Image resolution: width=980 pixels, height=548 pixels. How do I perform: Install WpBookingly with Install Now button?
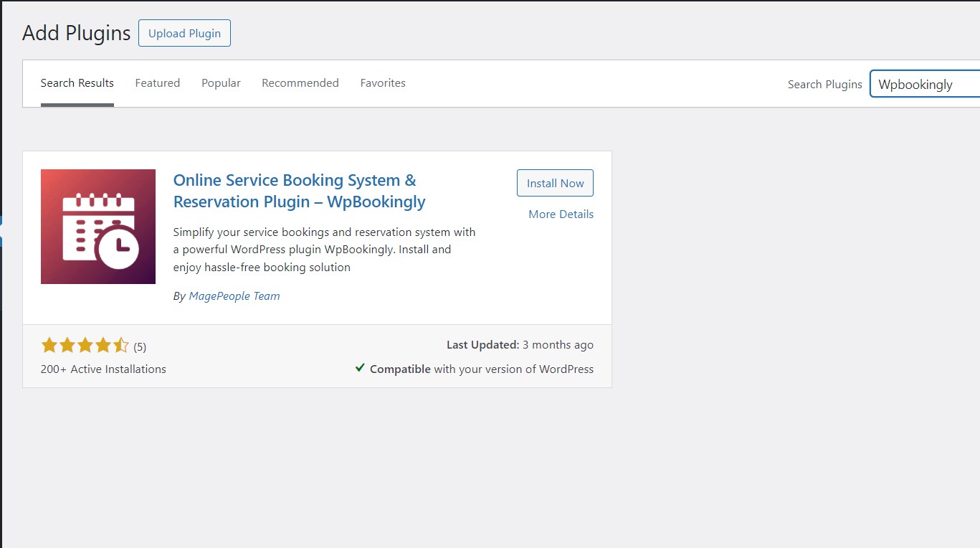tap(555, 183)
